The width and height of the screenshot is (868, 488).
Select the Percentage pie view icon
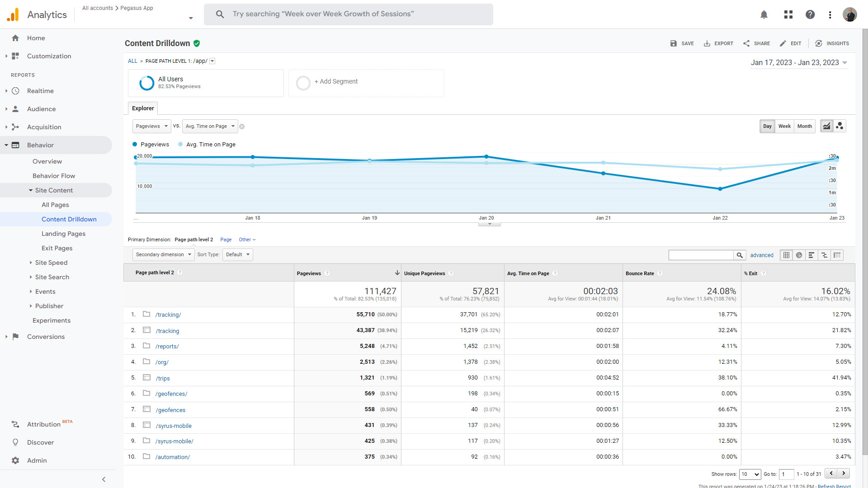[x=799, y=255]
